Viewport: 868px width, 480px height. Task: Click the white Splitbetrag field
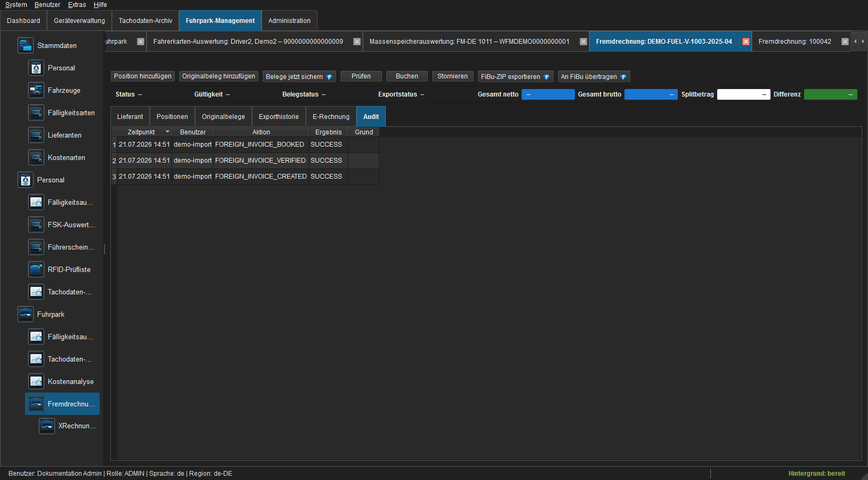pos(744,94)
